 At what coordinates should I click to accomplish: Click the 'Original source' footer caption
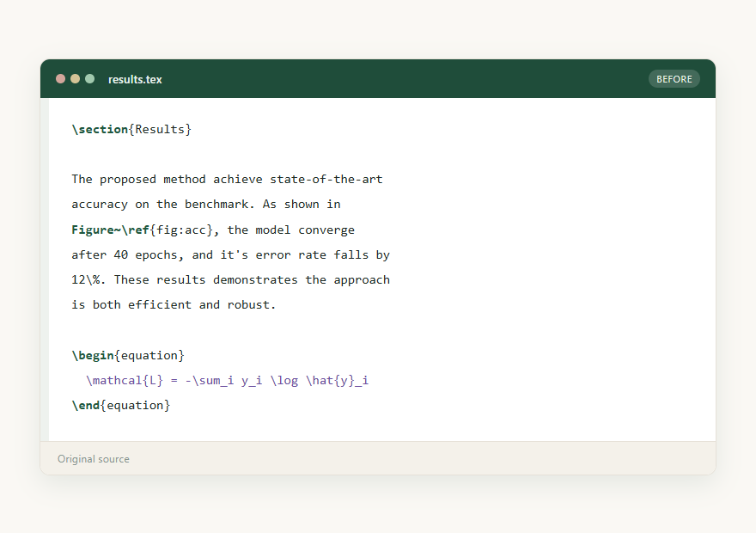(94, 459)
